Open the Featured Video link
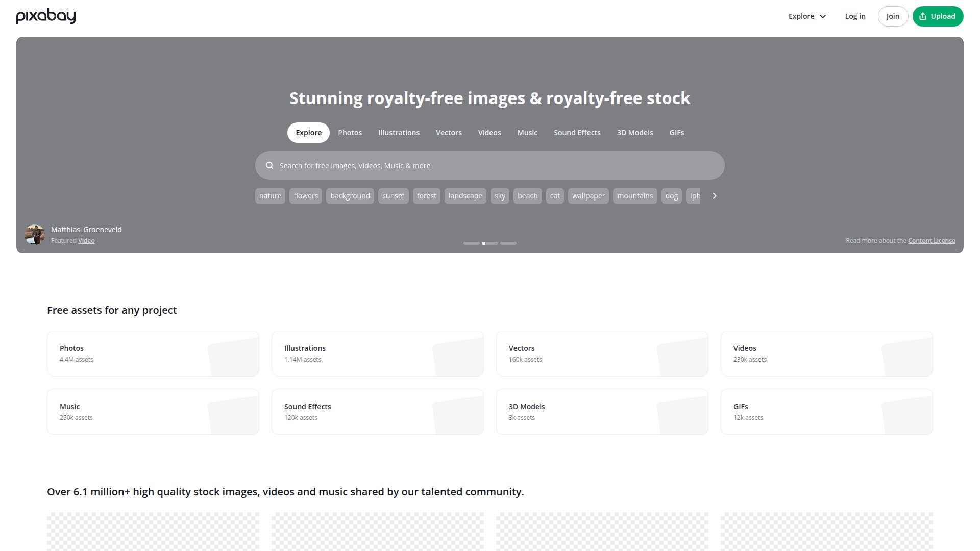 (86, 241)
